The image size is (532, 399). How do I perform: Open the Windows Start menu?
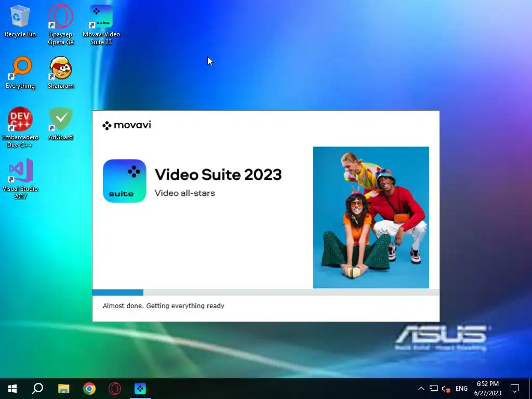pos(12,389)
